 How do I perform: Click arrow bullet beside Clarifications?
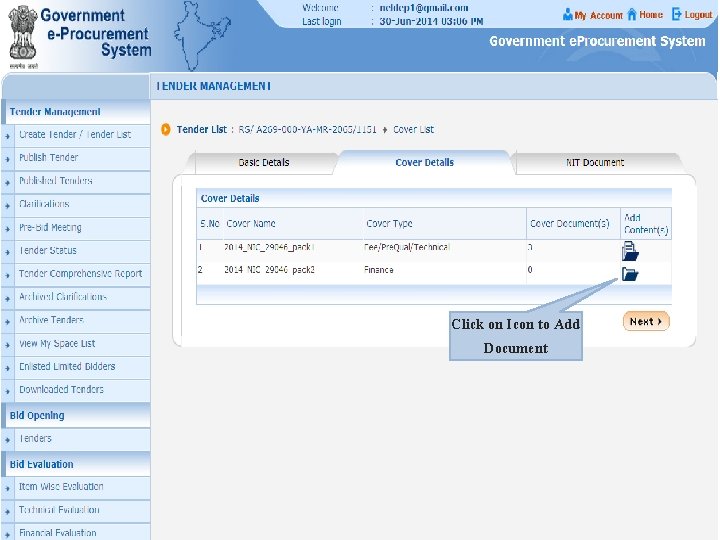7,206
